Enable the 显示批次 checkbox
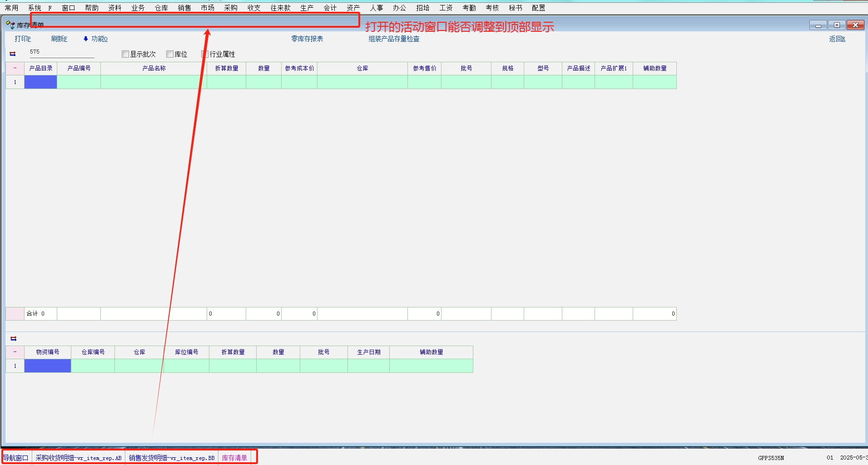The image size is (868, 465). click(125, 54)
